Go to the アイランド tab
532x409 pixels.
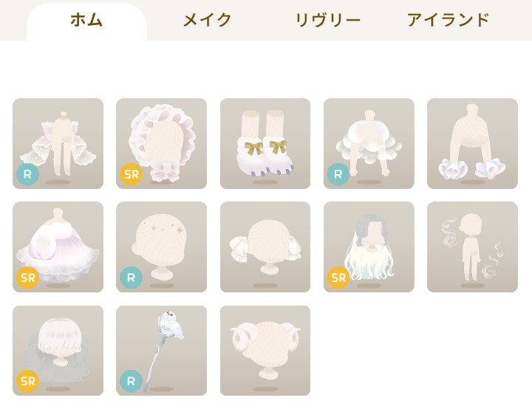[x=449, y=21]
